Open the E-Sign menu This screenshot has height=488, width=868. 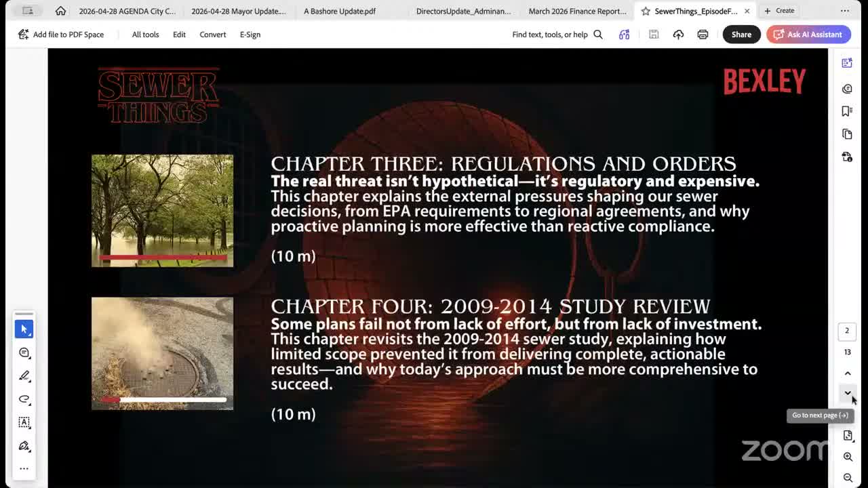coord(250,35)
